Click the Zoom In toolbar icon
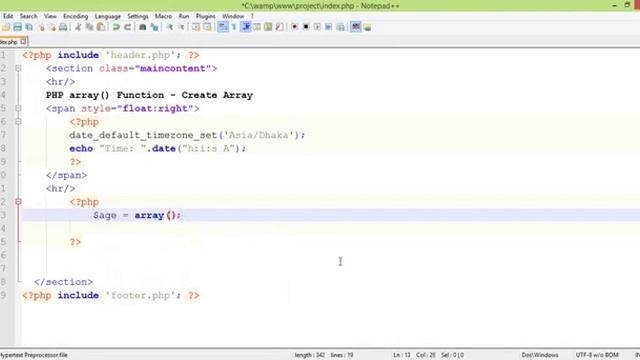 click(x=169, y=27)
